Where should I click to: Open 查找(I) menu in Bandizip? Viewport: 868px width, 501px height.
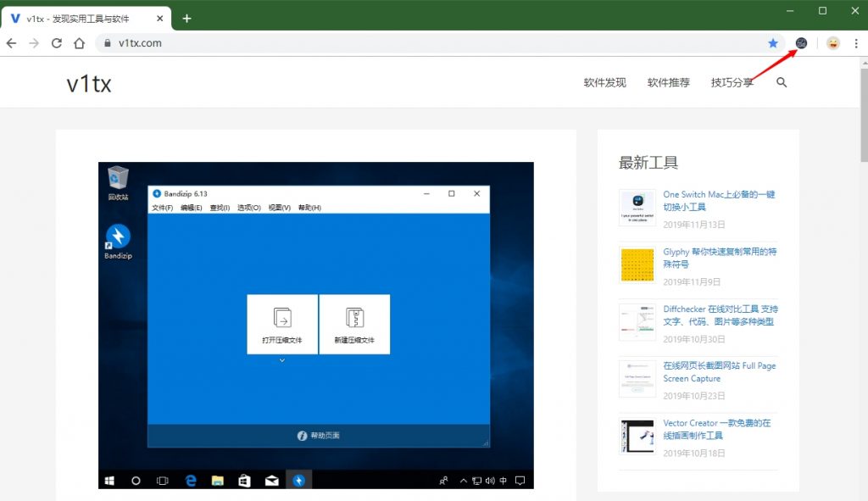tap(220, 208)
